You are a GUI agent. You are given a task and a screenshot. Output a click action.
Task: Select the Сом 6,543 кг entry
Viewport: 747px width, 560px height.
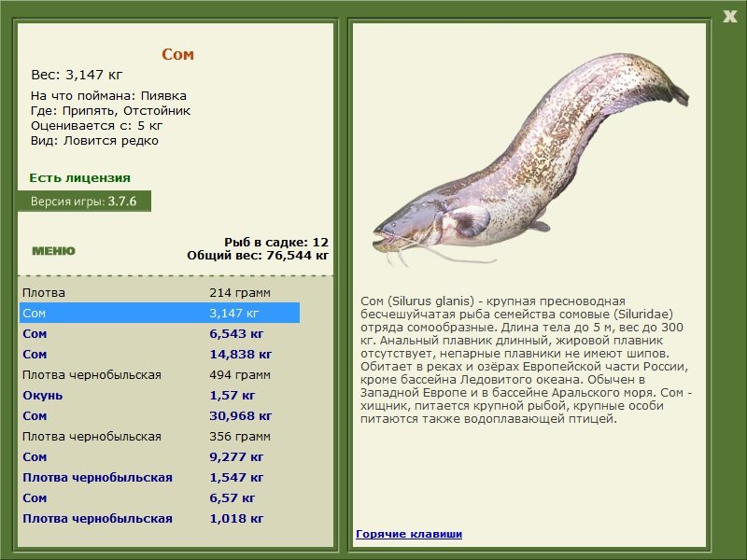click(160, 334)
